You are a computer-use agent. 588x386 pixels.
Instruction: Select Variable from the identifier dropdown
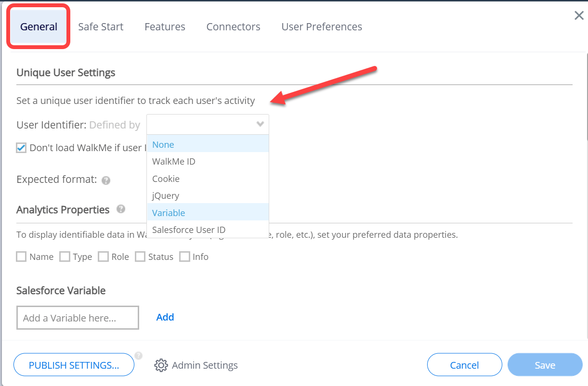click(x=168, y=213)
